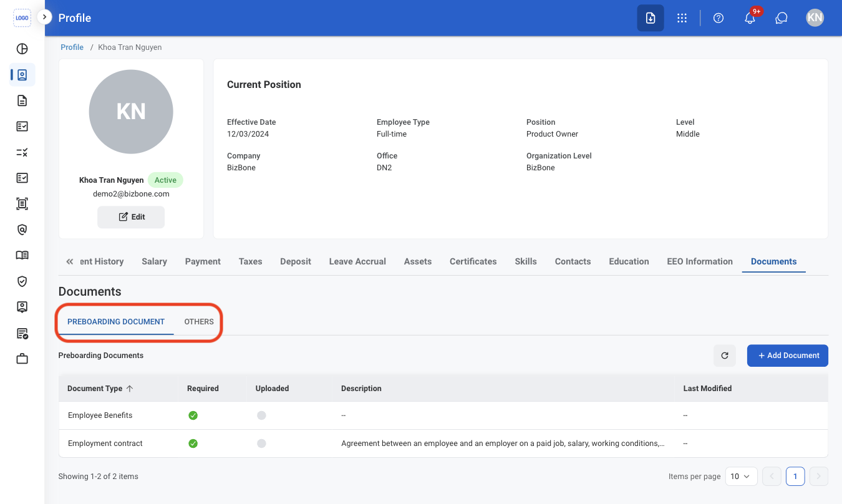The image size is (842, 504).
Task: Click the Add Document button
Action: 788,356
